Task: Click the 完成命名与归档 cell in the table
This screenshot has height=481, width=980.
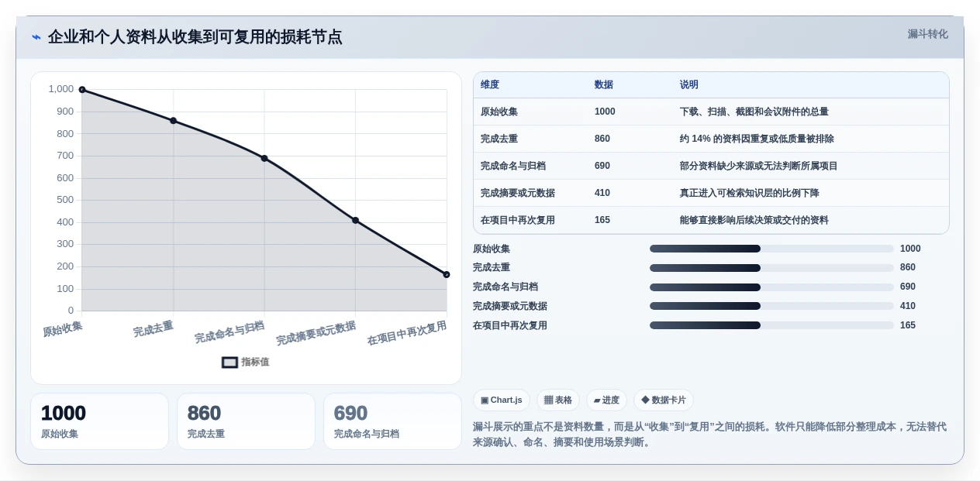Action: pyautogui.click(x=513, y=166)
